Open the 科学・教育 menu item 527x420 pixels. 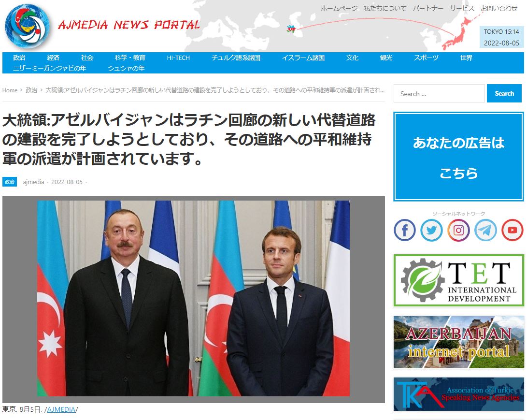pyautogui.click(x=130, y=58)
